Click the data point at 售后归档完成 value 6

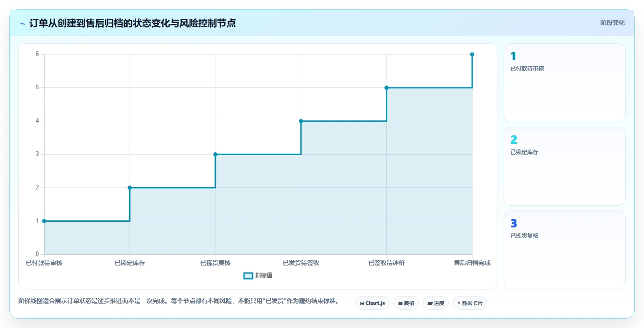tap(472, 54)
